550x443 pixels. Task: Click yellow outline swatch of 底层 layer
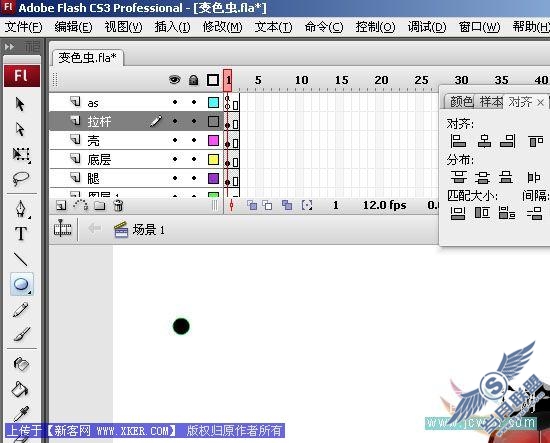[213, 159]
